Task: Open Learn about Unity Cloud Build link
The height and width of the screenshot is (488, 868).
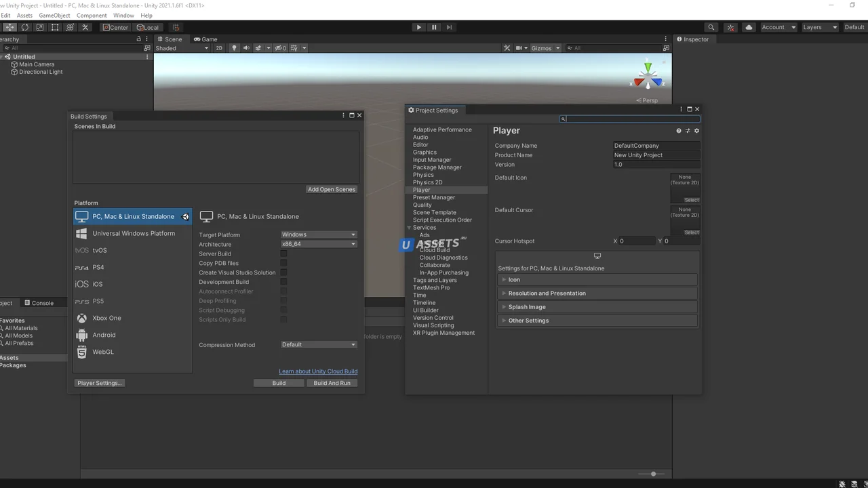Action: 318,371
